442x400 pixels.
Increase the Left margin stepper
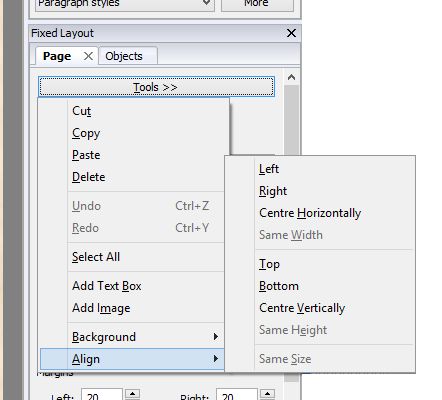click(132, 394)
